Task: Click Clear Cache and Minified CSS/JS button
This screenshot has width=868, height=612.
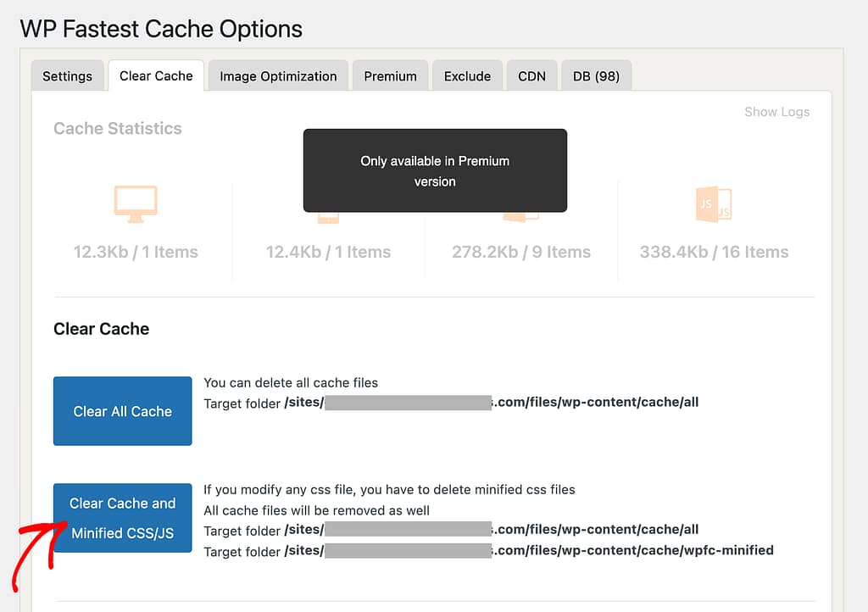Action: coord(122,518)
